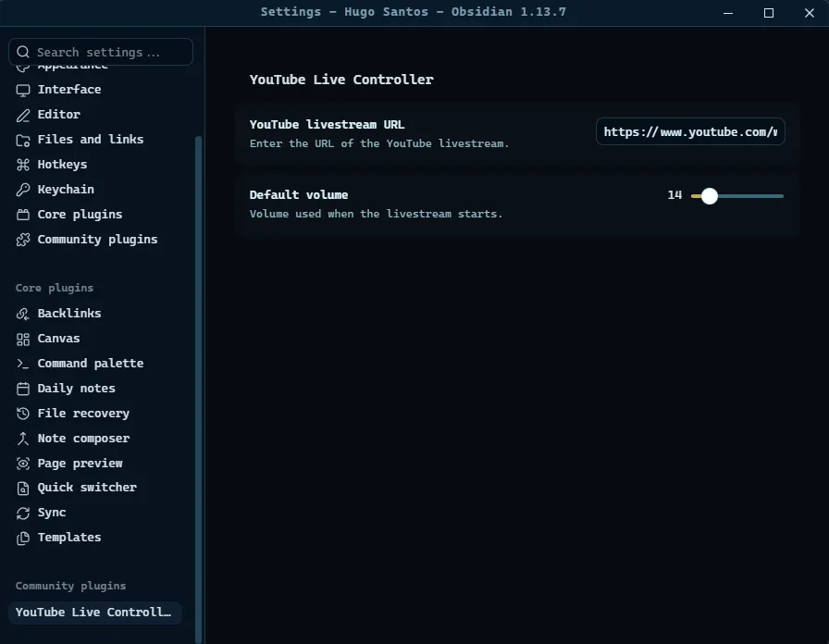Image resolution: width=829 pixels, height=644 pixels.
Task: Click the Sync arrows icon
Action: (23, 513)
